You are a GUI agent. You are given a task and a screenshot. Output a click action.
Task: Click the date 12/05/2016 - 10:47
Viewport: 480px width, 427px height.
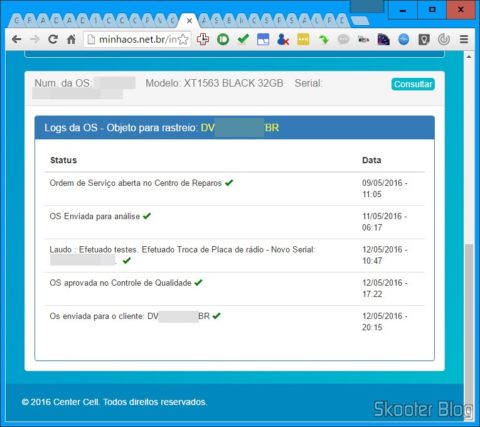coord(384,255)
